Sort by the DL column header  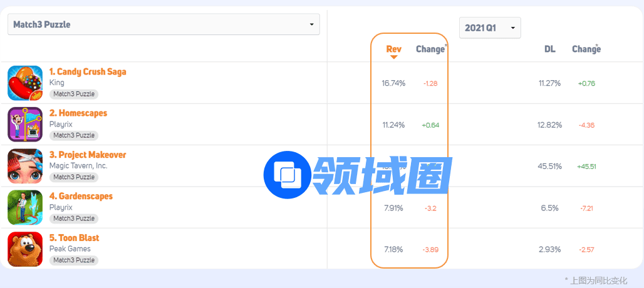(x=549, y=49)
